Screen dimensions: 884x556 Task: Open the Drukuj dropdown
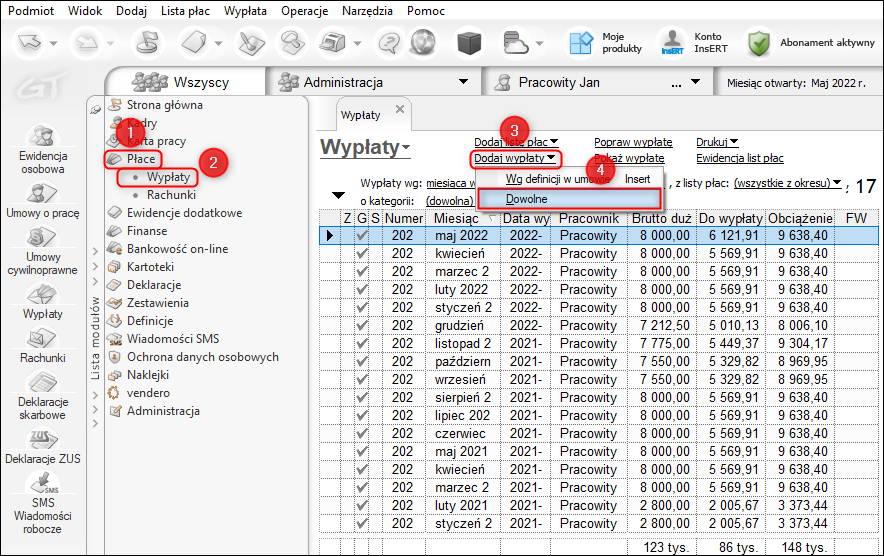pos(716,142)
